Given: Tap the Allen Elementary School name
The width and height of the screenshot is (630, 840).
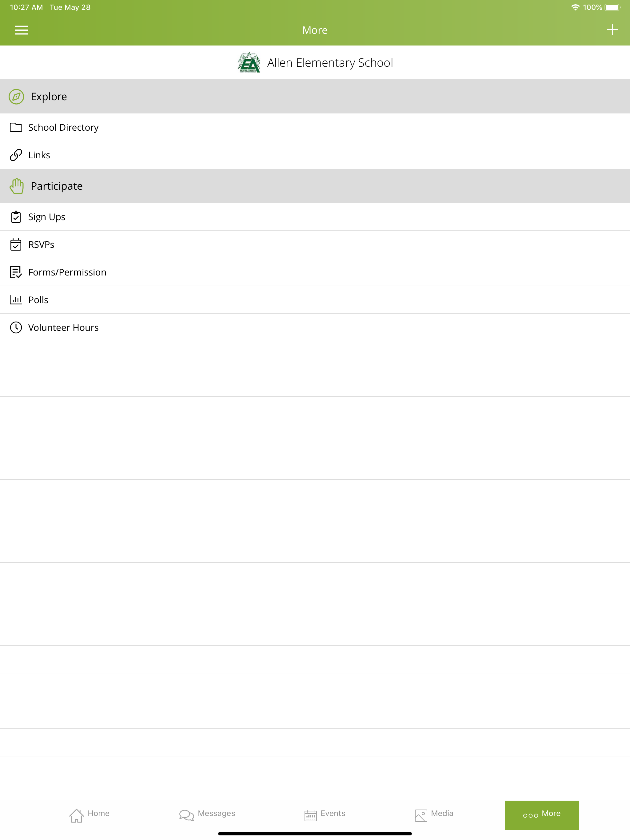Looking at the screenshot, I should point(330,63).
